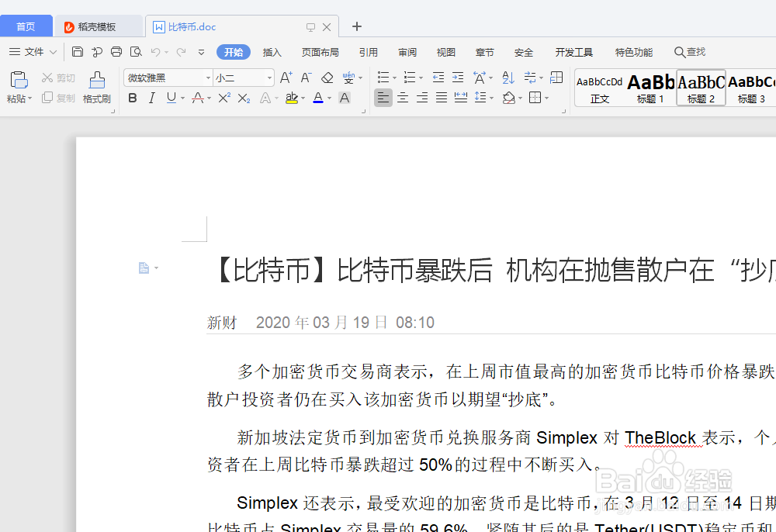Click the Clear Formatting eraser icon

327,78
